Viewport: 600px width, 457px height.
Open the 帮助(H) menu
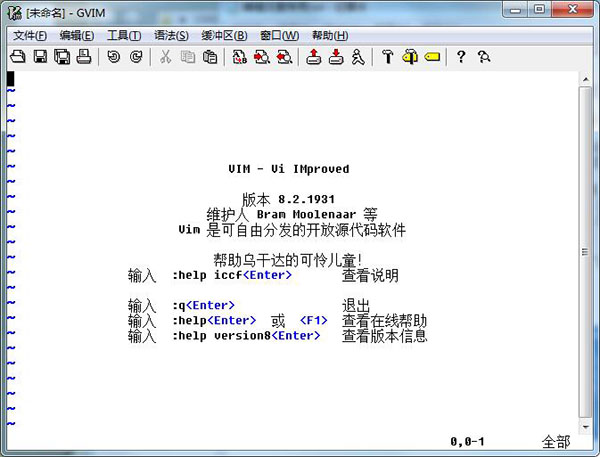(330, 36)
